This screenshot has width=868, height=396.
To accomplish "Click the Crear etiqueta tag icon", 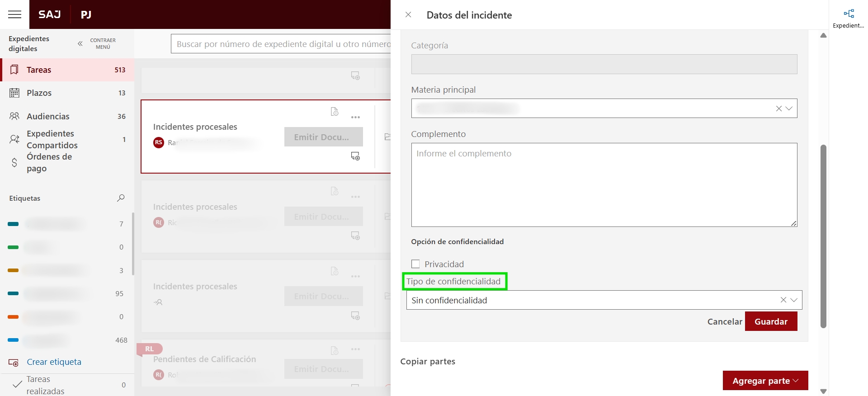I will coord(14,363).
